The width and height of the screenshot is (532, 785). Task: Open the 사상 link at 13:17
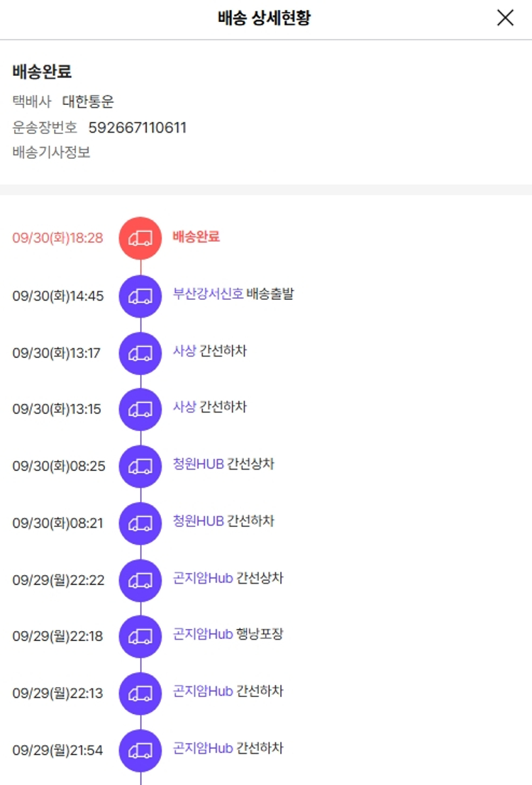(x=184, y=350)
